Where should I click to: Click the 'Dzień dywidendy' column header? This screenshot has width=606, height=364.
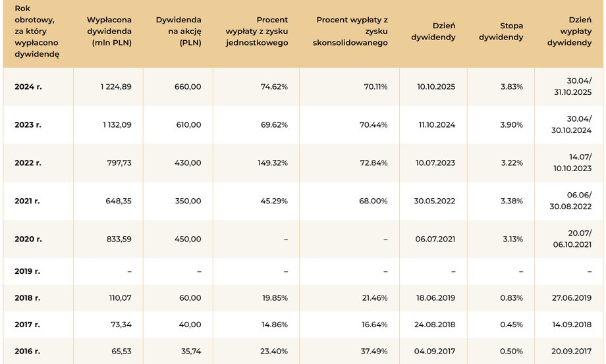(433, 32)
